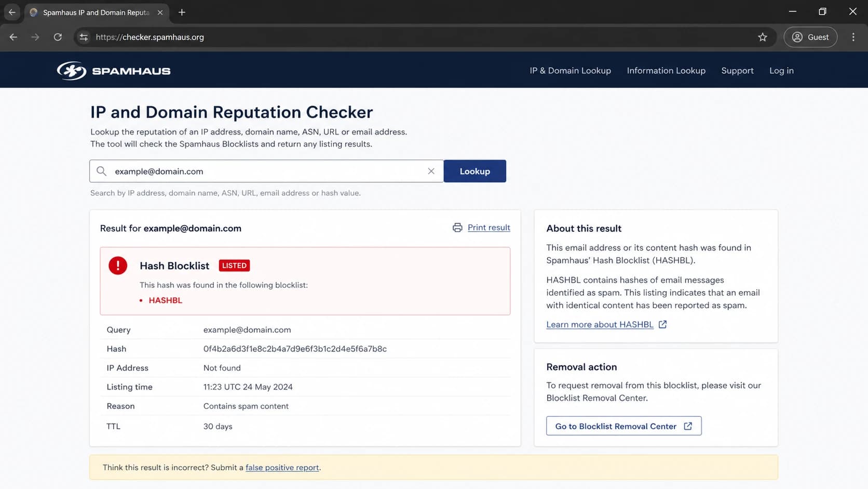Image resolution: width=868 pixels, height=489 pixels.
Task: Bookmark this page with the star icon
Action: click(762, 37)
